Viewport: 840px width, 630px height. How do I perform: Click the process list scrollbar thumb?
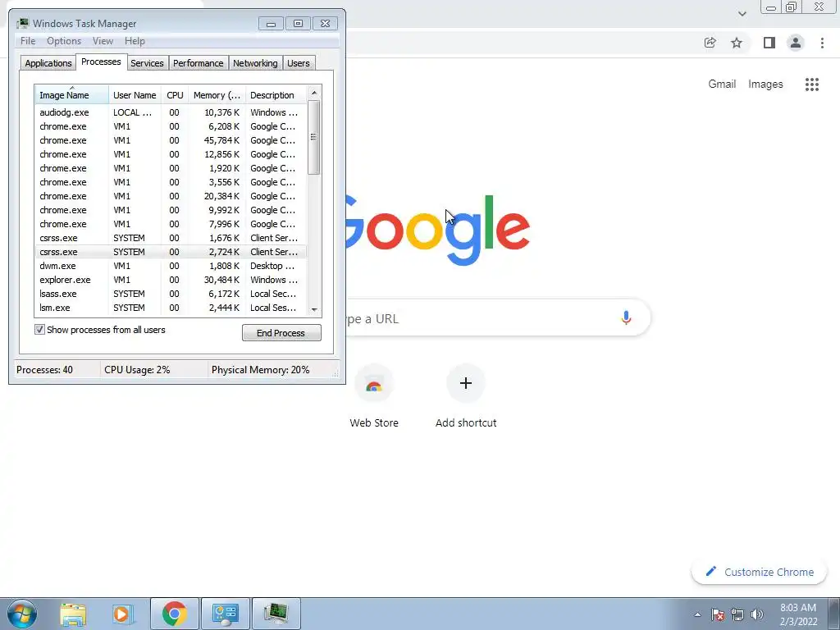[x=314, y=137]
